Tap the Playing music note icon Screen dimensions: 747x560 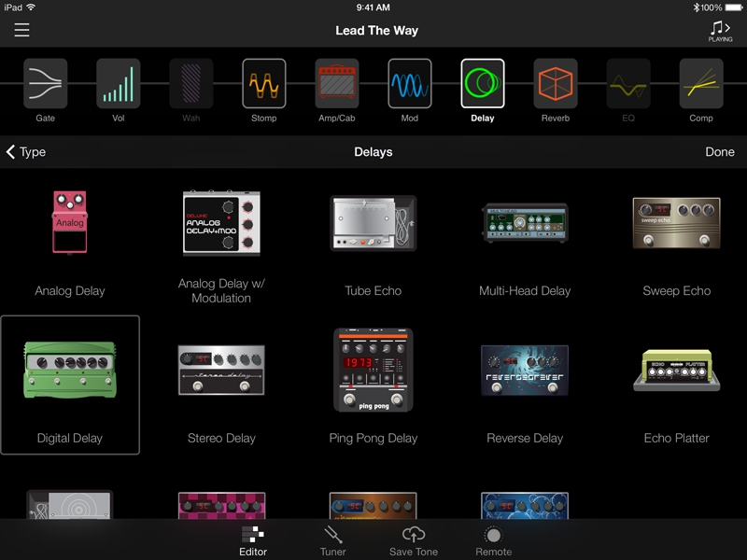[720, 31]
